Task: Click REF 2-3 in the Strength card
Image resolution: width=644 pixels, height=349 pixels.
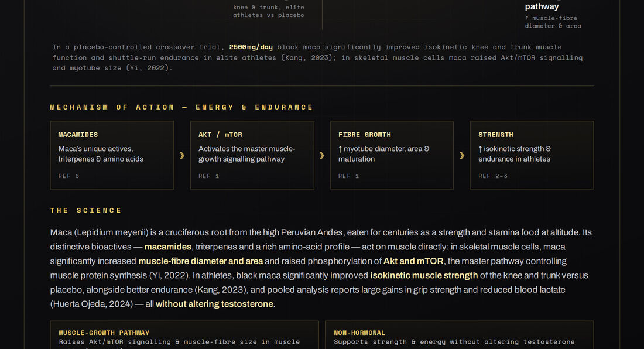Action: 493,176
